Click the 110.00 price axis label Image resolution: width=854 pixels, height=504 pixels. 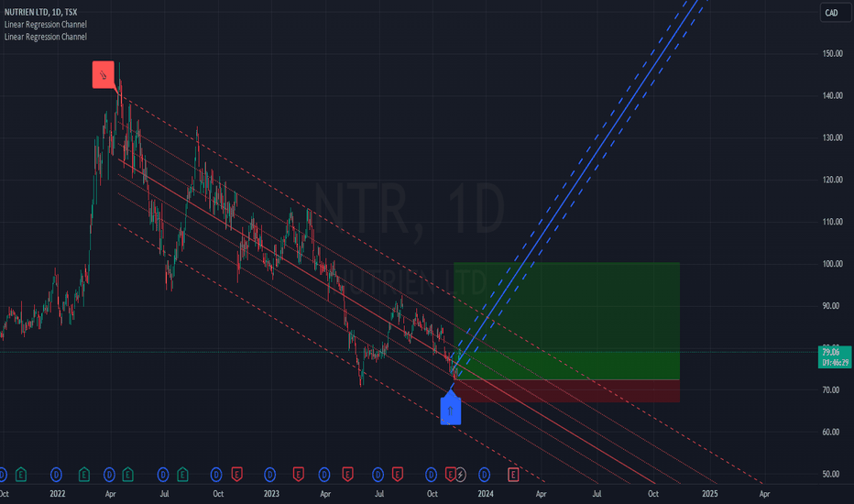pos(832,222)
